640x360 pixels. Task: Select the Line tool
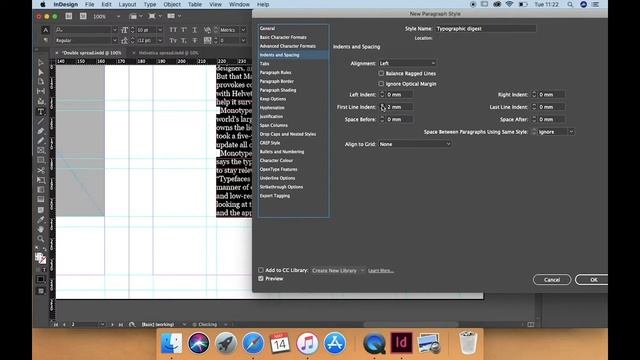click(x=41, y=121)
